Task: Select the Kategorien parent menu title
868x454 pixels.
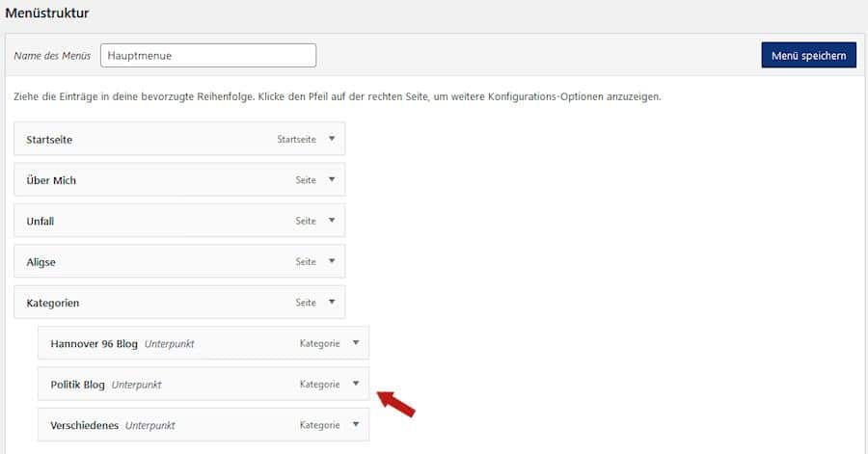Action: 53,303
